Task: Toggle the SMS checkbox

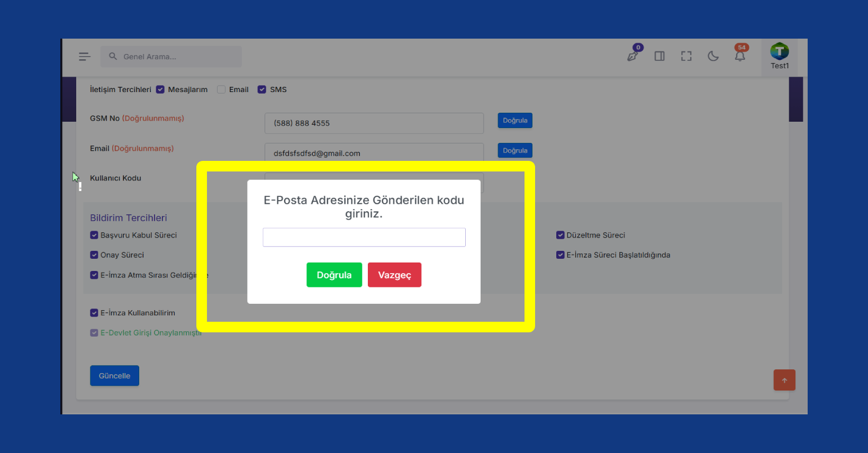Action: [262, 89]
